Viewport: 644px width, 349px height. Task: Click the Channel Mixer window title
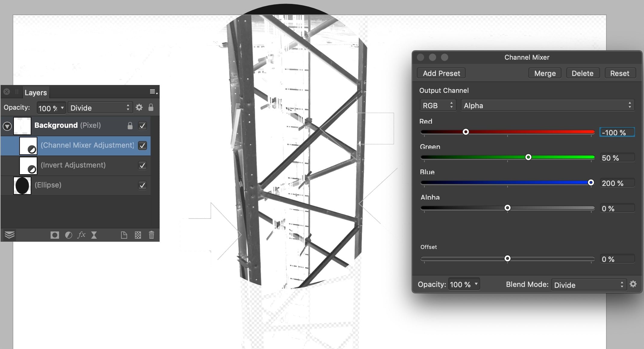coord(527,57)
